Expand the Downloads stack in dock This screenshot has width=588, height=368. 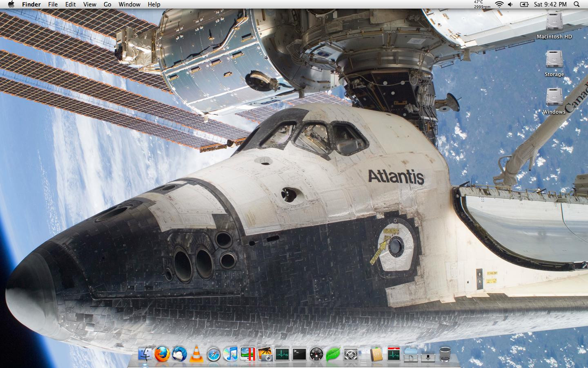tap(428, 354)
